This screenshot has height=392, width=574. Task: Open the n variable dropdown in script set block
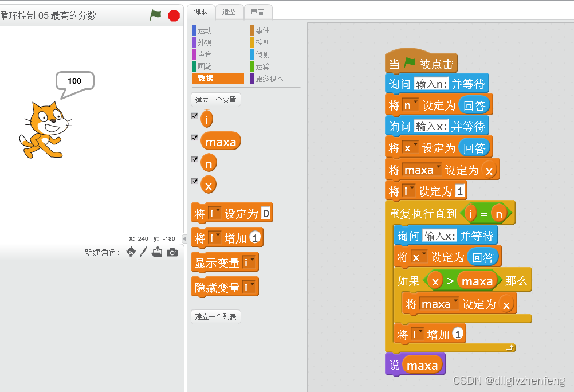[410, 105]
